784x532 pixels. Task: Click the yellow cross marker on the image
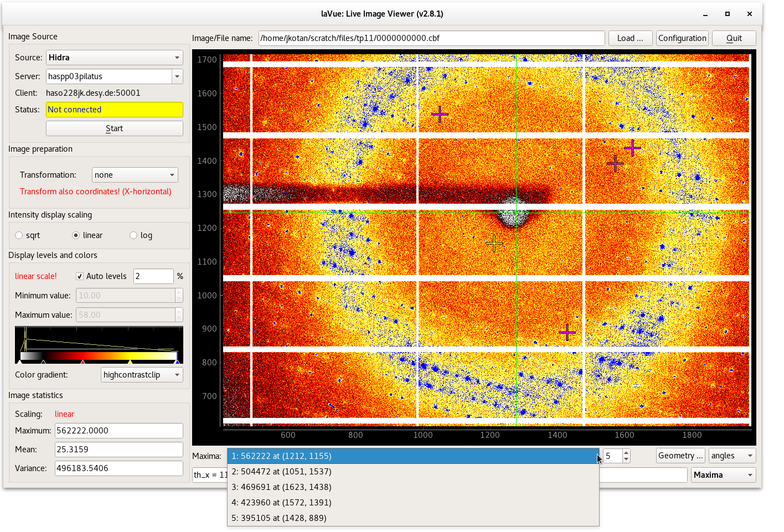coord(494,244)
